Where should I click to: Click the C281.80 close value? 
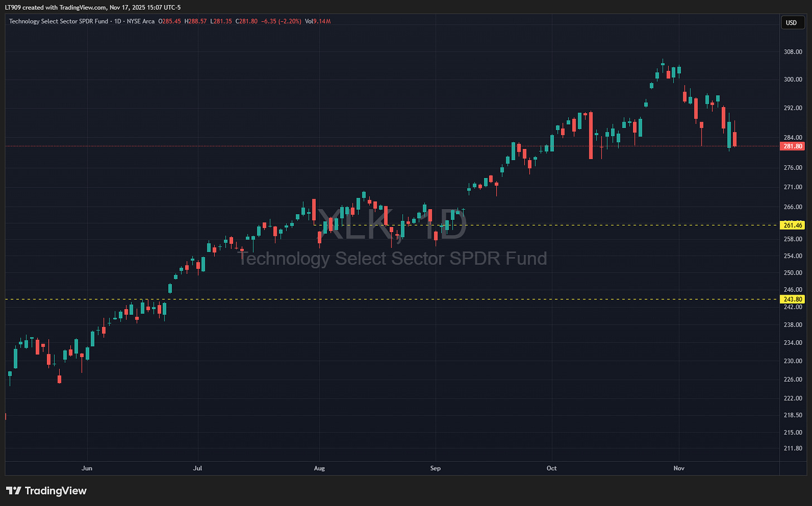pyautogui.click(x=246, y=21)
